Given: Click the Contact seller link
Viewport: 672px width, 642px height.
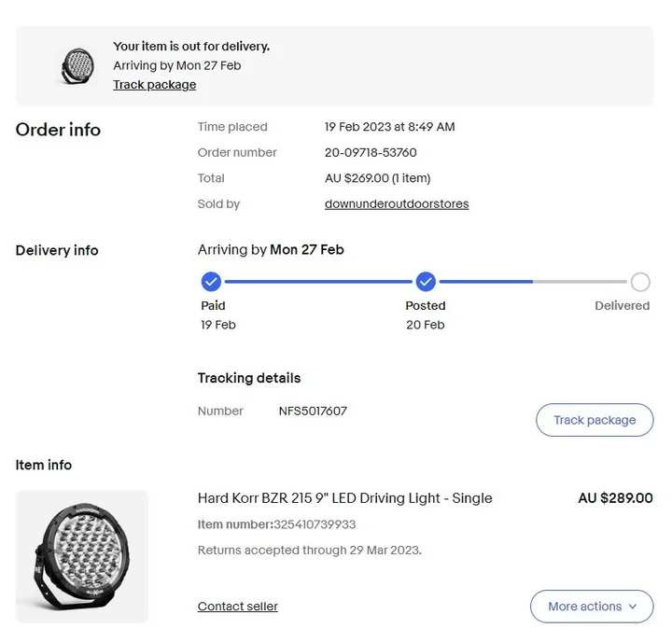Looking at the screenshot, I should [238, 607].
